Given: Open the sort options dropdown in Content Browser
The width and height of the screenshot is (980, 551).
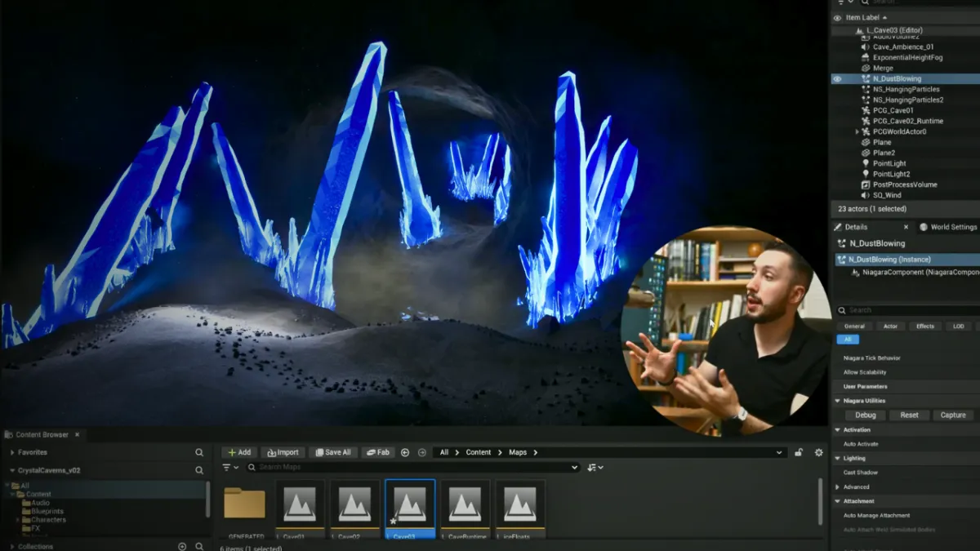Looking at the screenshot, I should click(x=595, y=468).
